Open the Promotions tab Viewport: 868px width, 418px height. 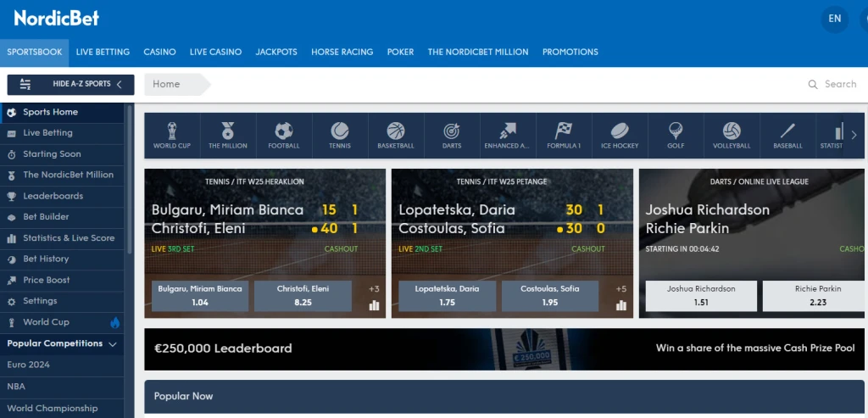click(570, 52)
